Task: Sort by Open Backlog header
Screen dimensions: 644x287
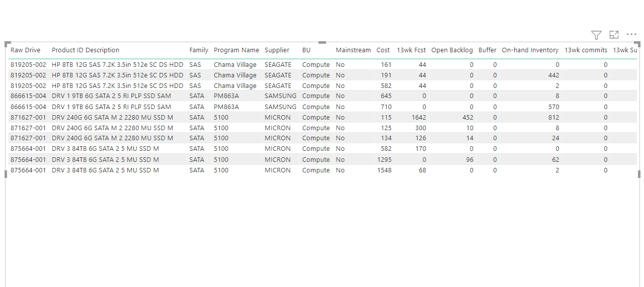Action: pyautogui.click(x=452, y=50)
